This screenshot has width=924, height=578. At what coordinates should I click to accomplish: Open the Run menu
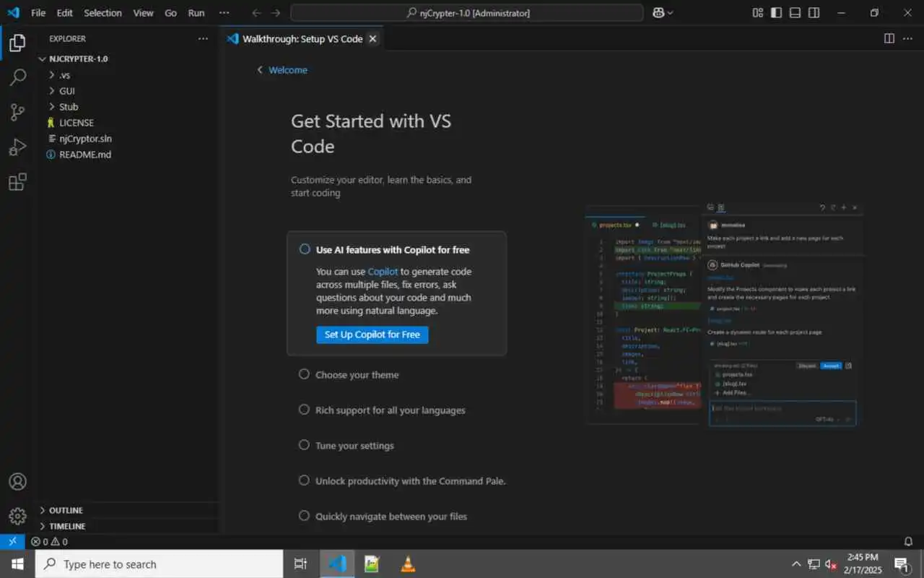pos(196,13)
